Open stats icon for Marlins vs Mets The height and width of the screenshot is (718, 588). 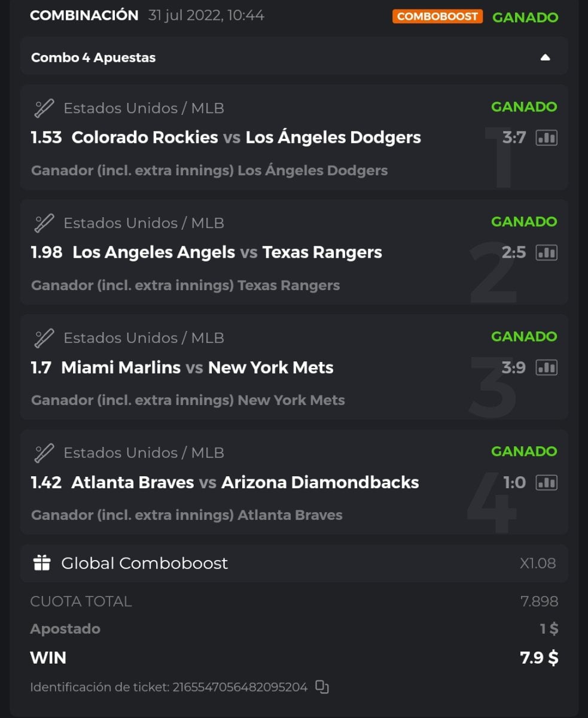[x=546, y=367]
